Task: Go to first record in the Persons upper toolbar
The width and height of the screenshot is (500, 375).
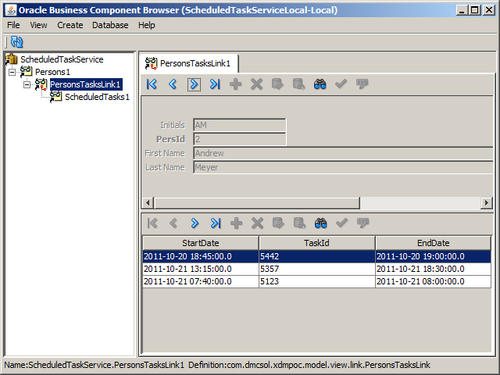Action: [152, 84]
